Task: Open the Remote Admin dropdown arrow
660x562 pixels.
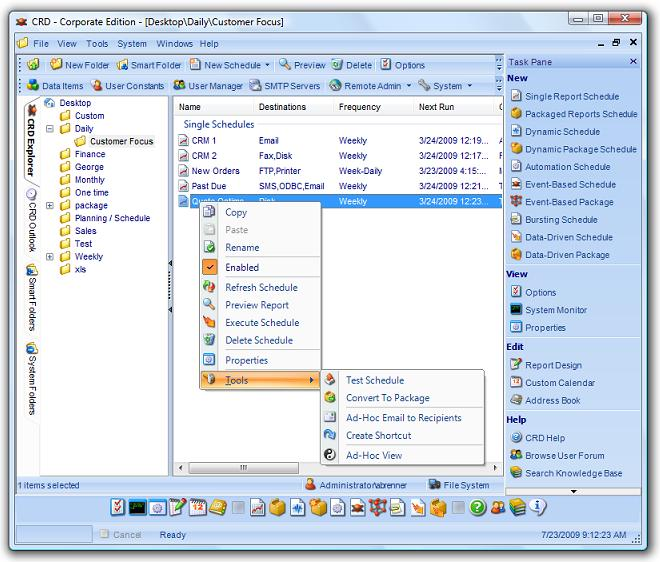Action: (x=409, y=85)
